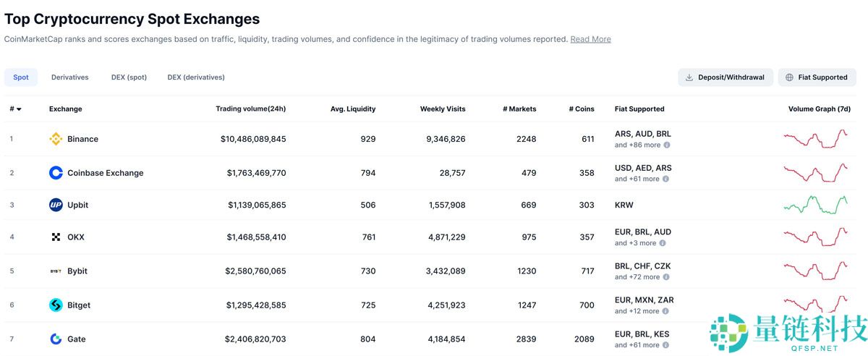
Task: Open the Coinbase Exchange link
Action: tap(106, 173)
